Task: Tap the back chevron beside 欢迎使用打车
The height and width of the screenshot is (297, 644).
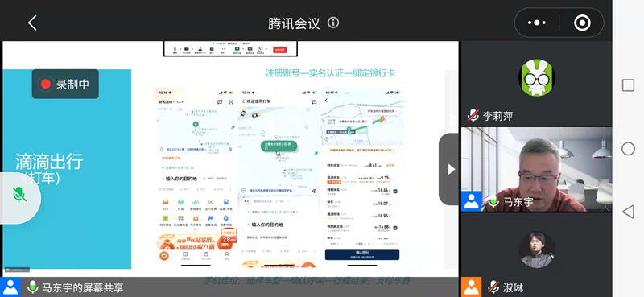Action: click(243, 101)
